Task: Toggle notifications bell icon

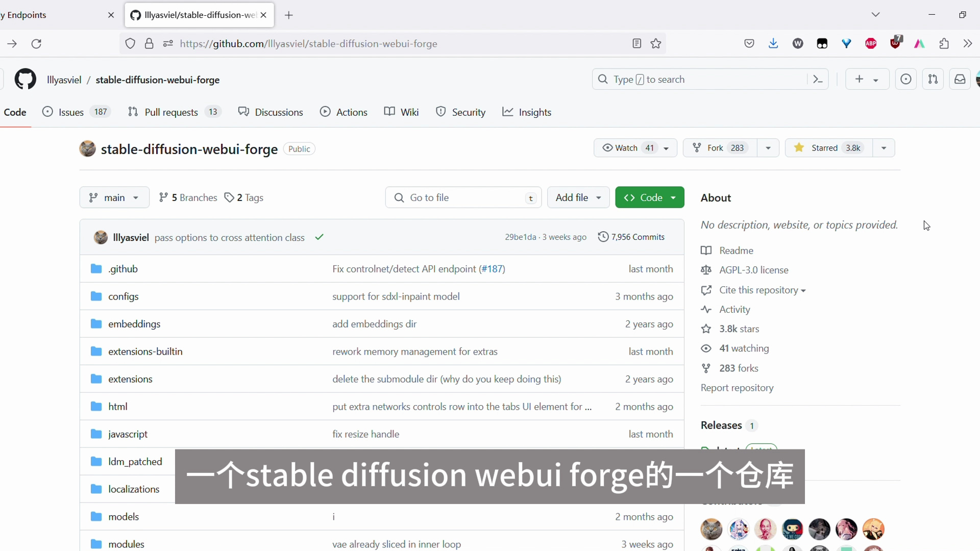Action: click(x=960, y=80)
